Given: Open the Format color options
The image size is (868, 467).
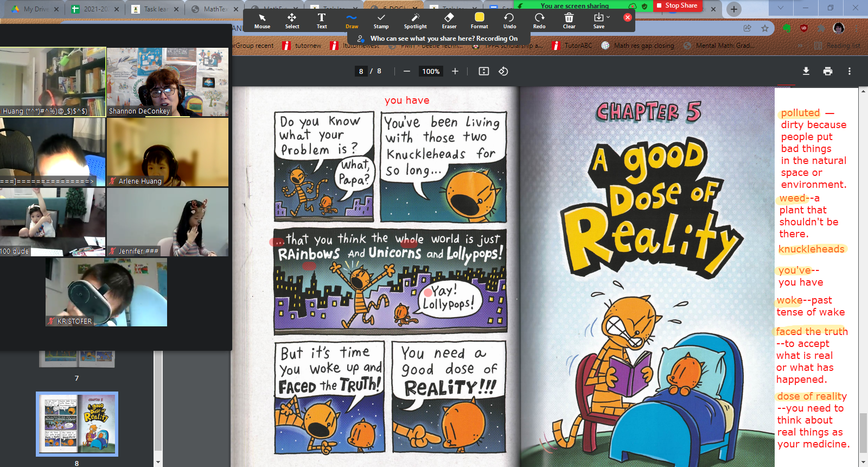Looking at the screenshot, I should coord(479,21).
